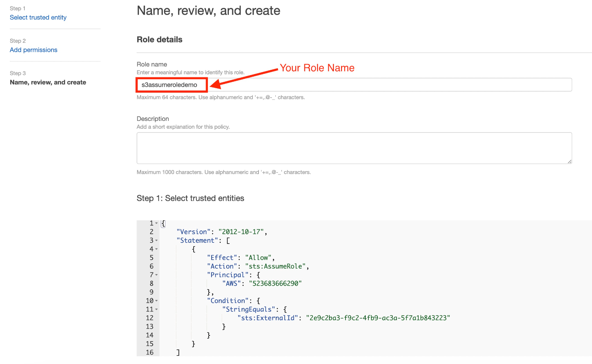The image size is (592, 364).
Task: Go to the Add permissions step
Action: point(33,50)
